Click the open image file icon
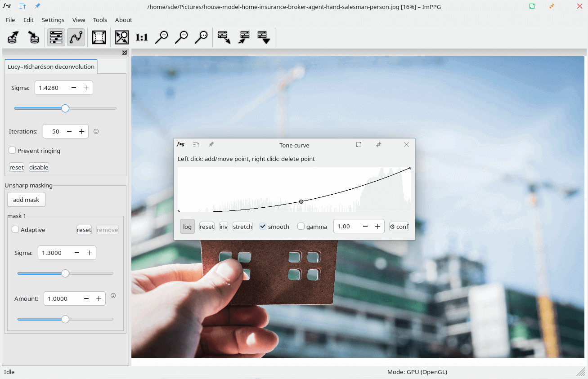588x379 pixels. click(13, 37)
